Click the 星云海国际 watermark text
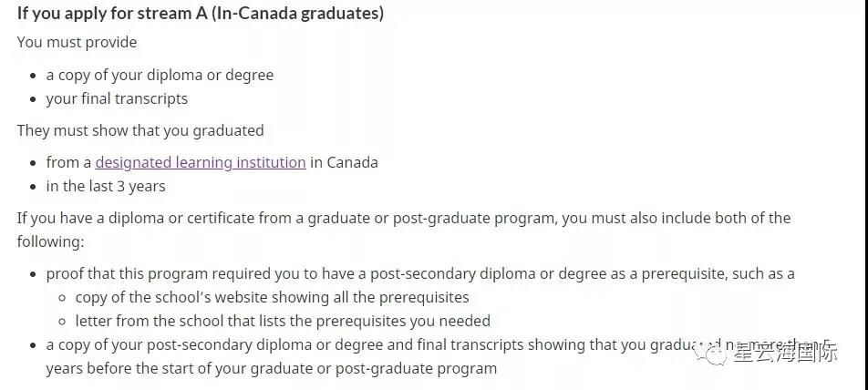 (x=782, y=354)
